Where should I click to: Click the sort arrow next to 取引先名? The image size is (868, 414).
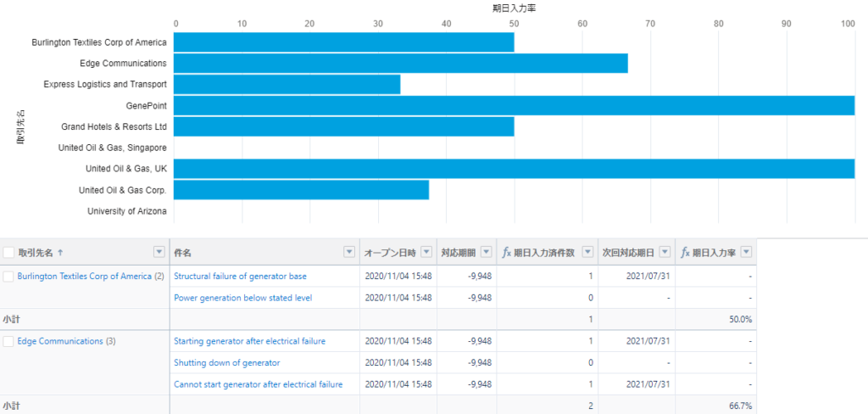click(60, 253)
